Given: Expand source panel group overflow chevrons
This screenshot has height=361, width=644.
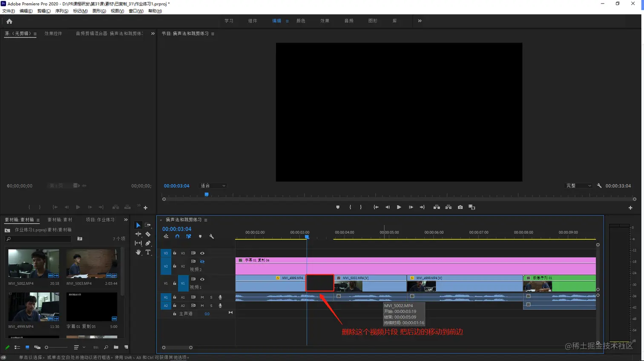Looking at the screenshot, I should point(153,34).
